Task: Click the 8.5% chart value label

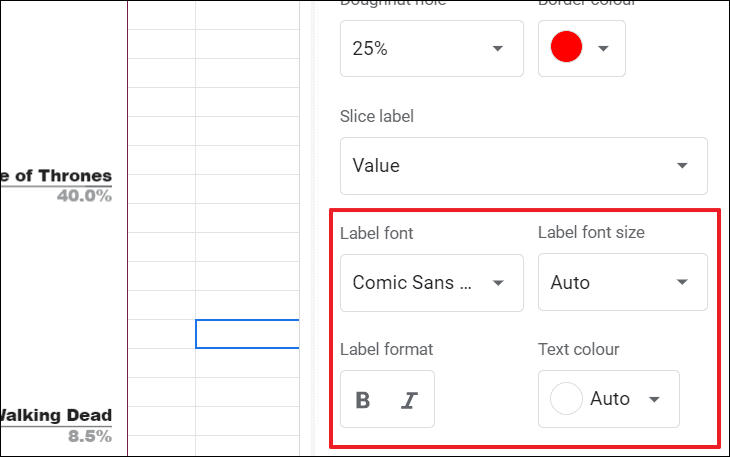Action: click(89, 436)
